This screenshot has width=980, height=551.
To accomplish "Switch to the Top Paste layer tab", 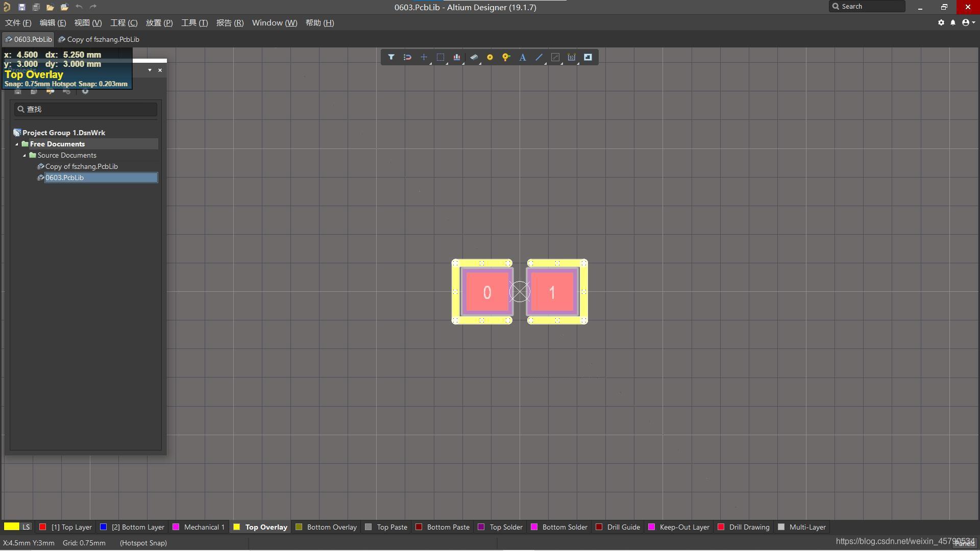I will pos(386,527).
